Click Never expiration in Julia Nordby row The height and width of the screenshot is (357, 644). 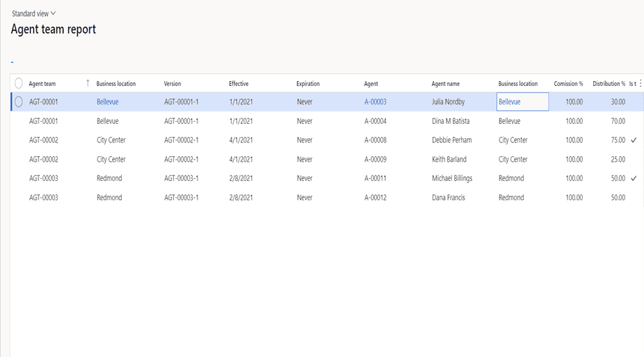(x=305, y=102)
